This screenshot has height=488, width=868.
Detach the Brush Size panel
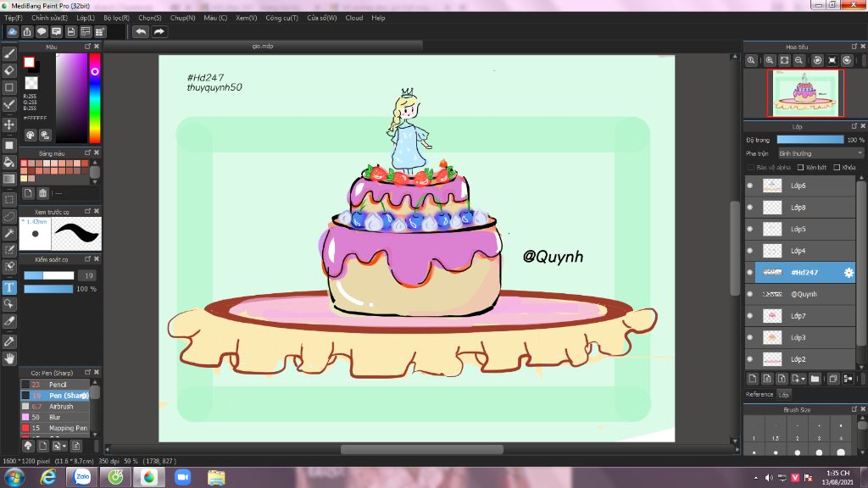tap(854, 409)
